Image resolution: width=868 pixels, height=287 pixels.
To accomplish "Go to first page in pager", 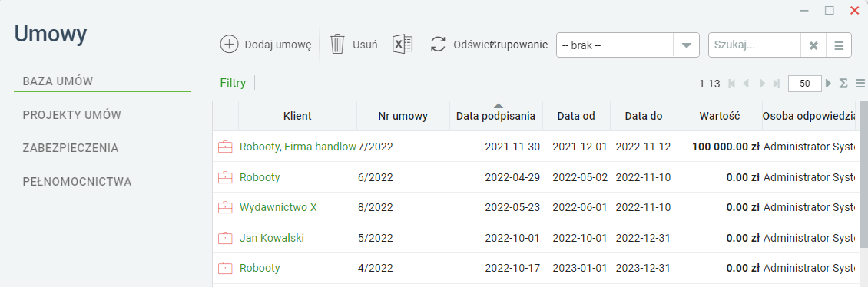I will pos(732,84).
